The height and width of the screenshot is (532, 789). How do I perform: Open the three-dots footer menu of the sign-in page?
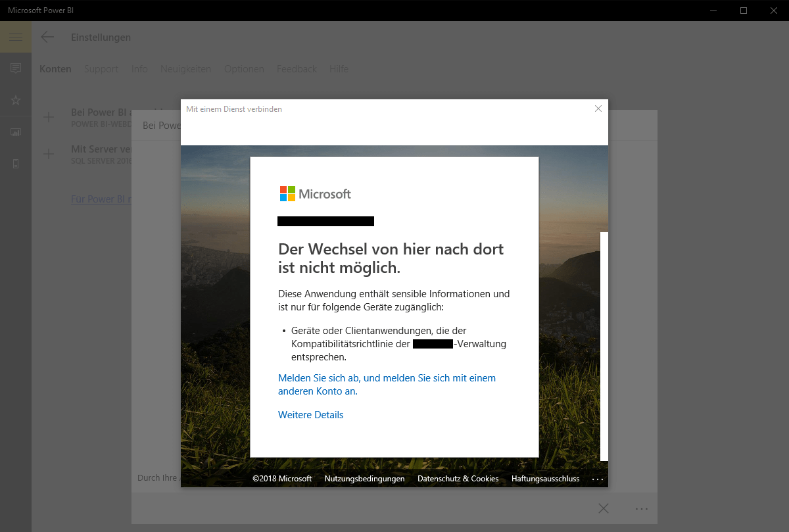[x=597, y=479]
